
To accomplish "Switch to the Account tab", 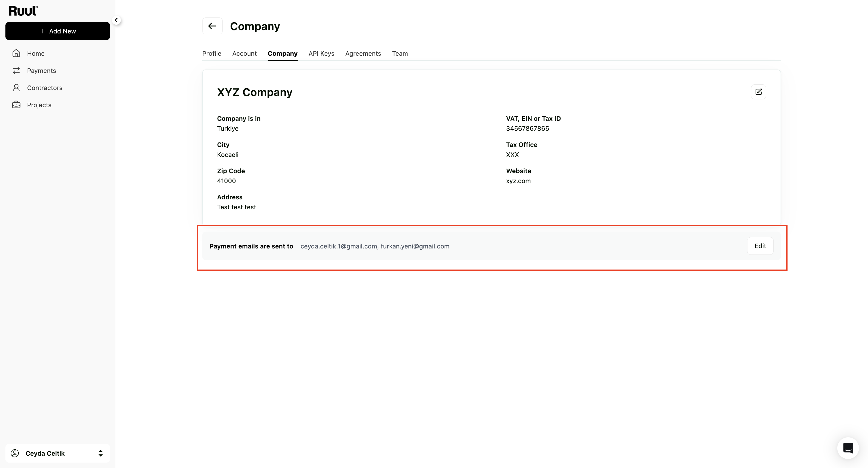I will (244, 54).
